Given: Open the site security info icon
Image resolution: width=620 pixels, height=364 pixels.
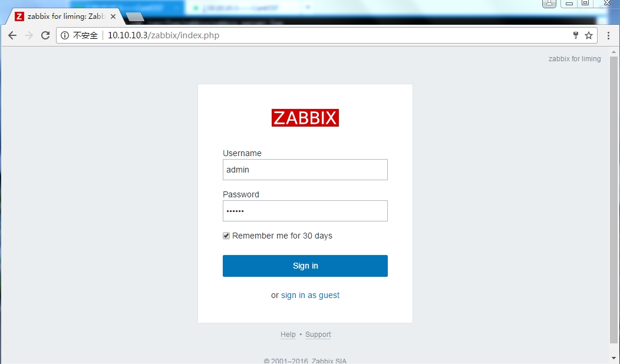Looking at the screenshot, I should pos(65,35).
